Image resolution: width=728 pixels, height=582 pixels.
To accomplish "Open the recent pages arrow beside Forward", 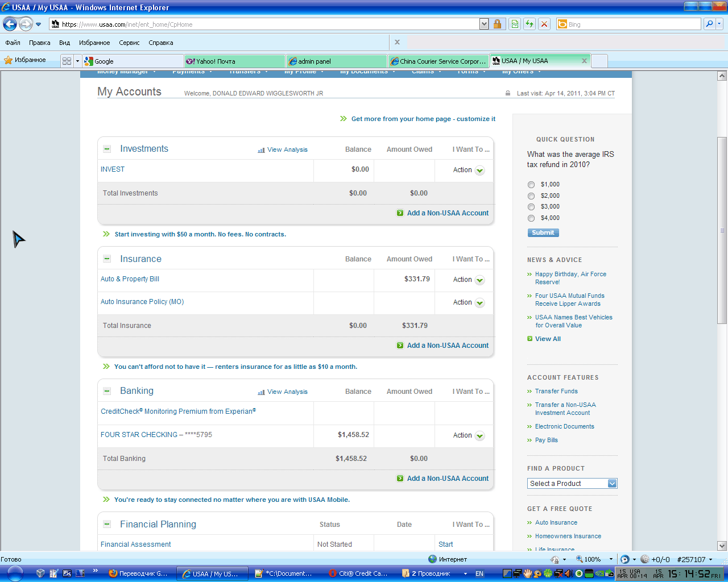I will click(38, 24).
